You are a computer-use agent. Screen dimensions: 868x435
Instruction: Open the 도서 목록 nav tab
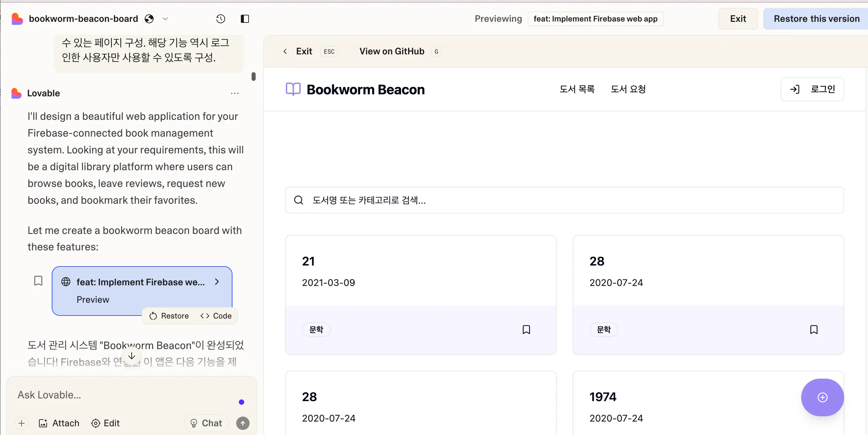coord(577,89)
